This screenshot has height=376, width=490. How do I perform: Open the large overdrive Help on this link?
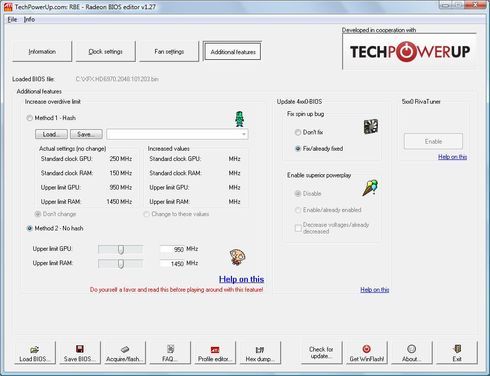[241, 279]
